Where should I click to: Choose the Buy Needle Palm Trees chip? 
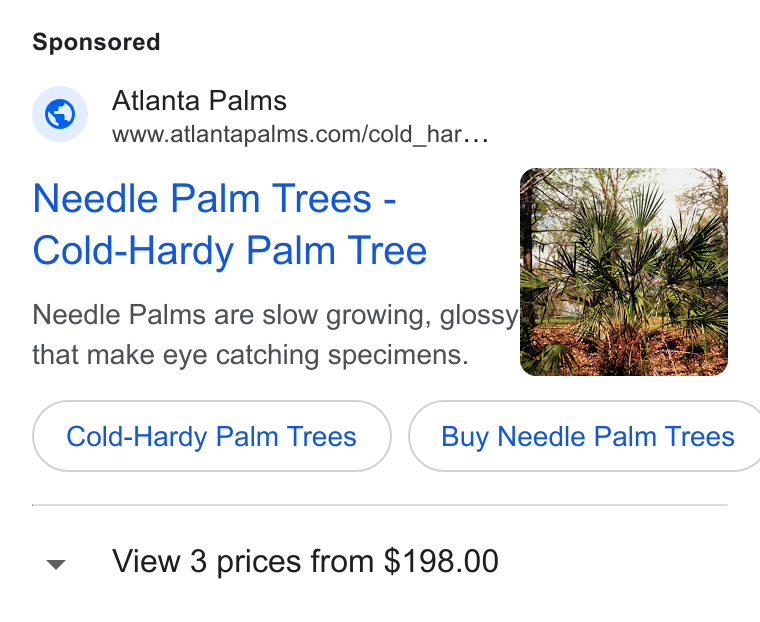pyautogui.click(x=585, y=436)
